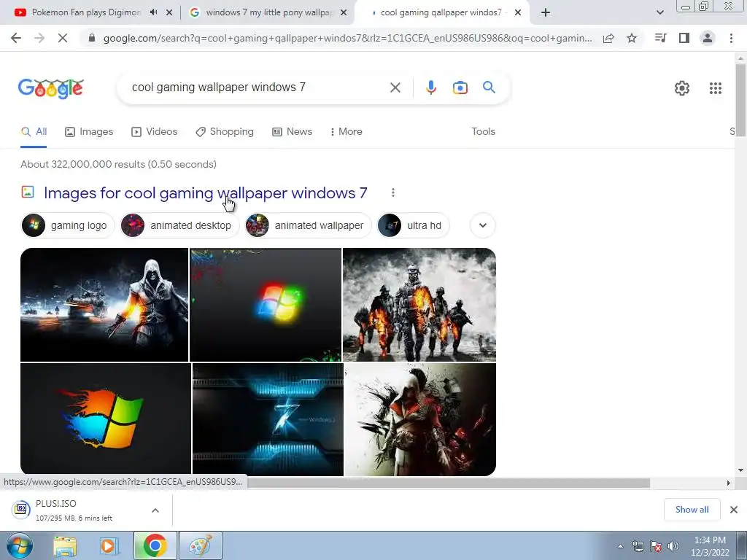Open the burning soldiers wallpaper thumbnail
Screen dimensions: 747x560
[x=419, y=305]
